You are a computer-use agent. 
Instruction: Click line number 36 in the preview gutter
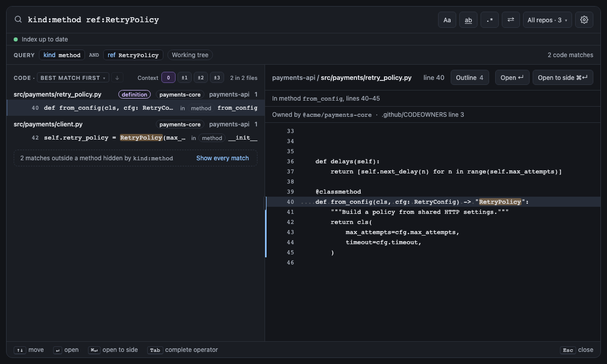(290, 161)
